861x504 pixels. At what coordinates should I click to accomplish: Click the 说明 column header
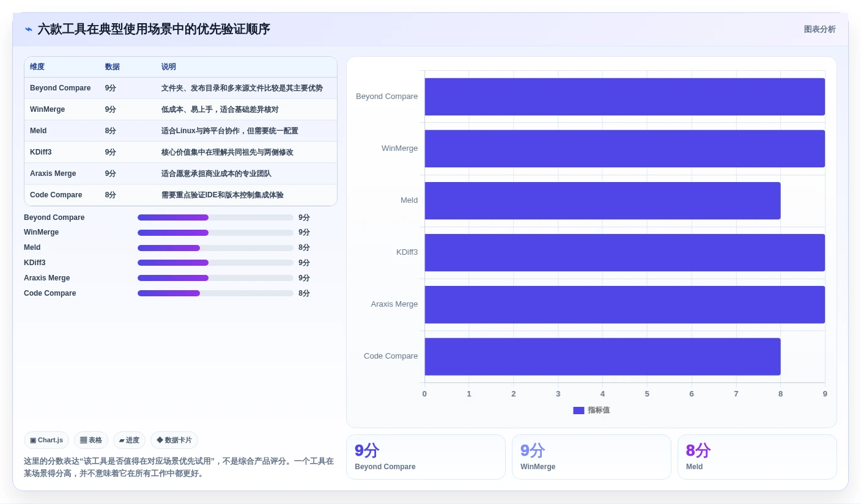[169, 67]
